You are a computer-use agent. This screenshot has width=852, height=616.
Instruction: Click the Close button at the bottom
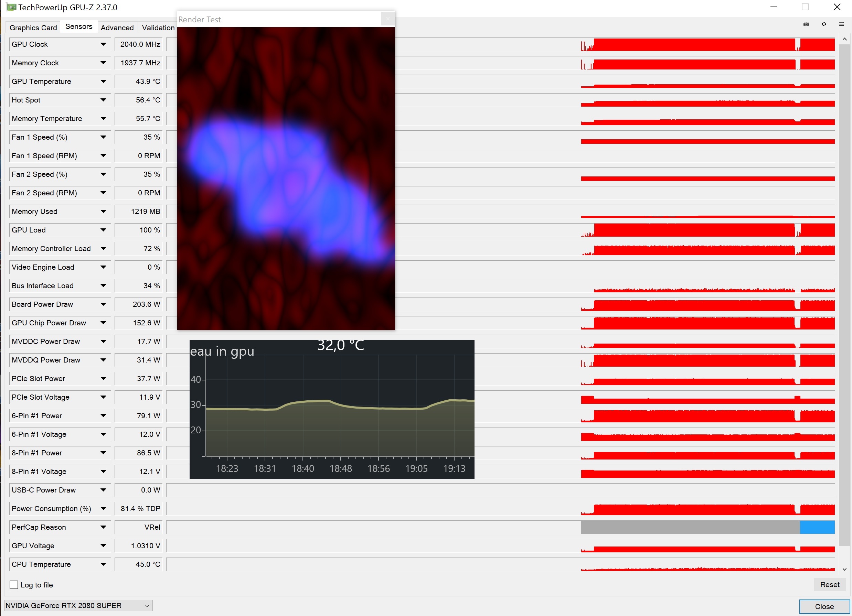[824, 607]
